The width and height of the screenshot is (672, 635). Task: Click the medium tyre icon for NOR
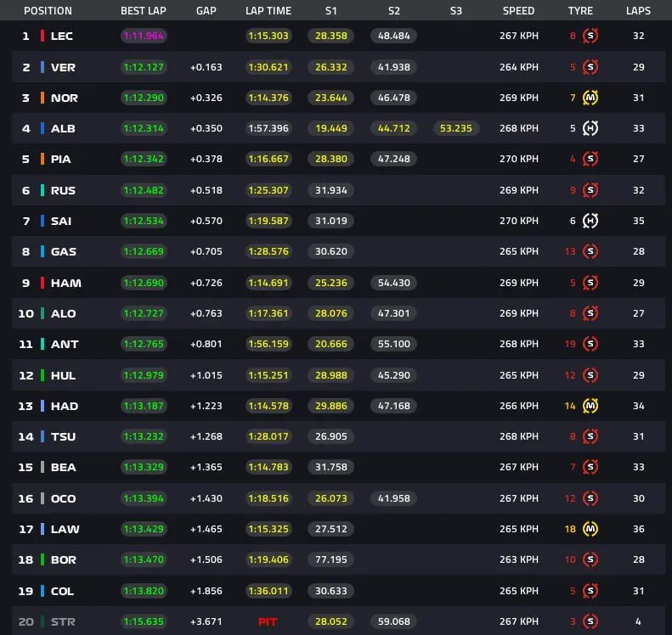(590, 98)
